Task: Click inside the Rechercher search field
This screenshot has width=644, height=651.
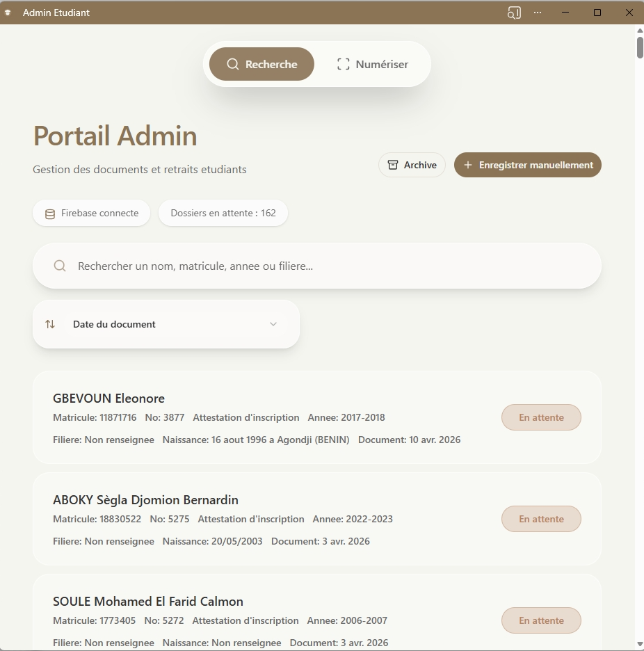Action: pos(316,265)
